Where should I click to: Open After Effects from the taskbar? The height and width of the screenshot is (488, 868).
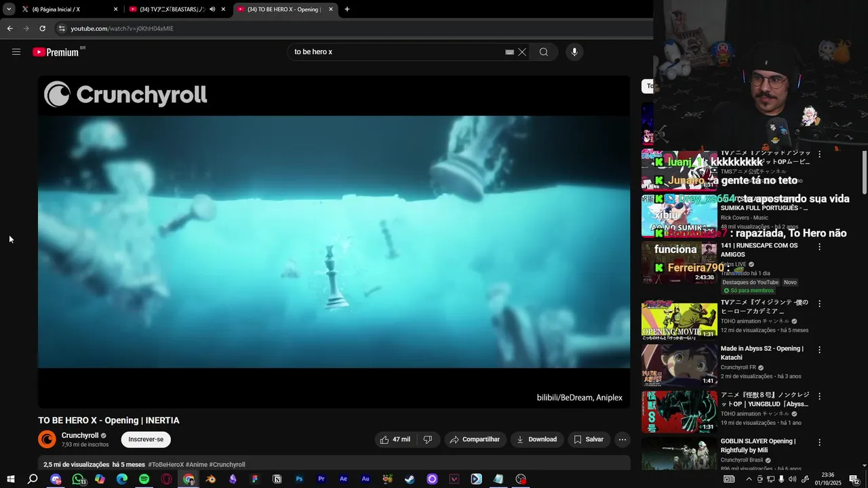[x=343, y=479]
